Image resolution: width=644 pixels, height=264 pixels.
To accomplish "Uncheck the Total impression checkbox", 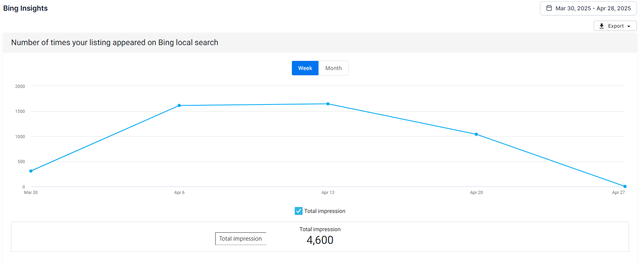I will [299, 211].
